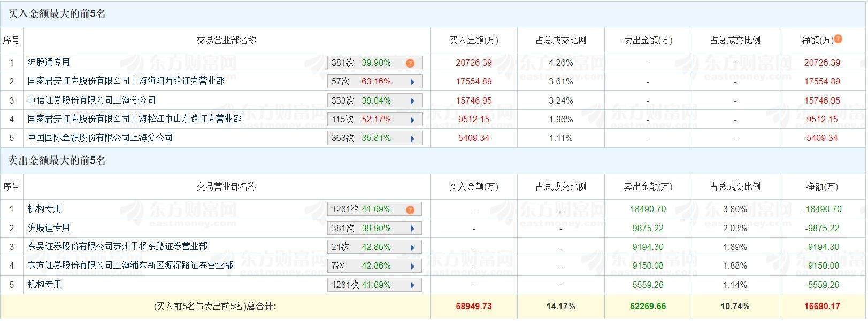The width and height of the screenshot is (868, 321).
Task: Click the orange help icon in the first 机构专用 row
Action: 410,209
